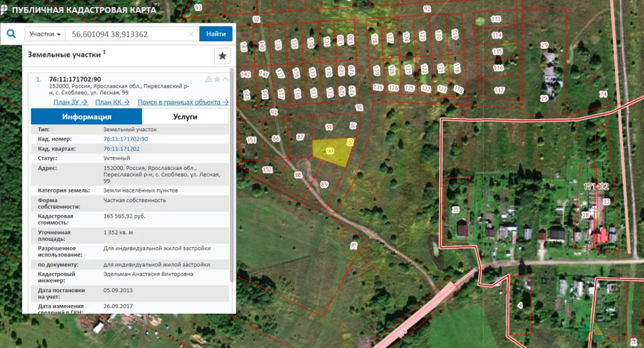Click the Найти search button
The height and width of the screenshot is (348, 644).
[x=216, y=34]
